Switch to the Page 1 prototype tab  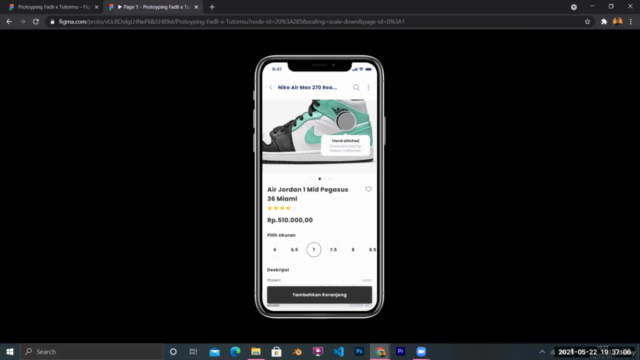(x=153, y=7)
